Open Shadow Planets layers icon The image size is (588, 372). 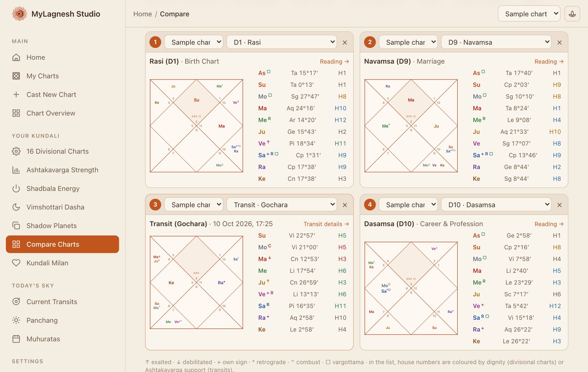(x=16, y=226)
